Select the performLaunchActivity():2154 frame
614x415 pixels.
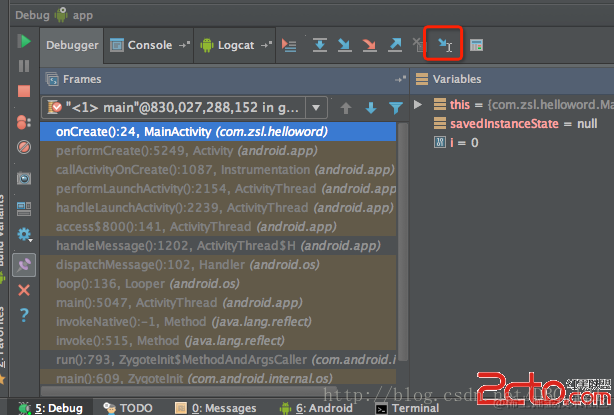[x=218, y=189]
